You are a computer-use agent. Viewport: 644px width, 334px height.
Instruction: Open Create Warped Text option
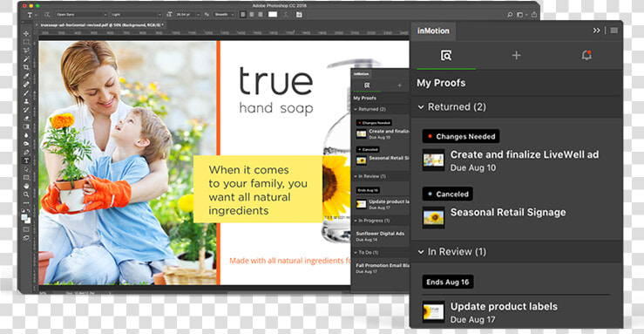coord(286,14)
